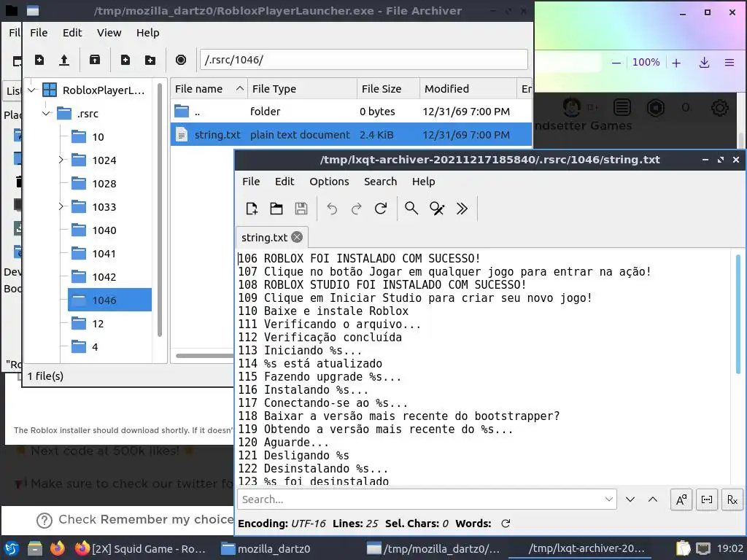Viewport: 747px width, 560px height.
Task: Open the search history dropdown arrow
Action: pos(608,499)
